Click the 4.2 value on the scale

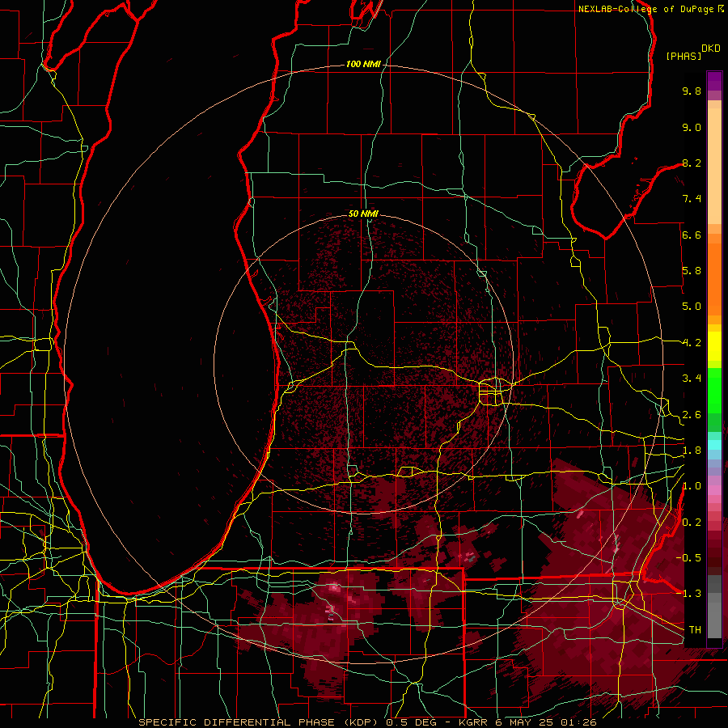coord(692,343)
